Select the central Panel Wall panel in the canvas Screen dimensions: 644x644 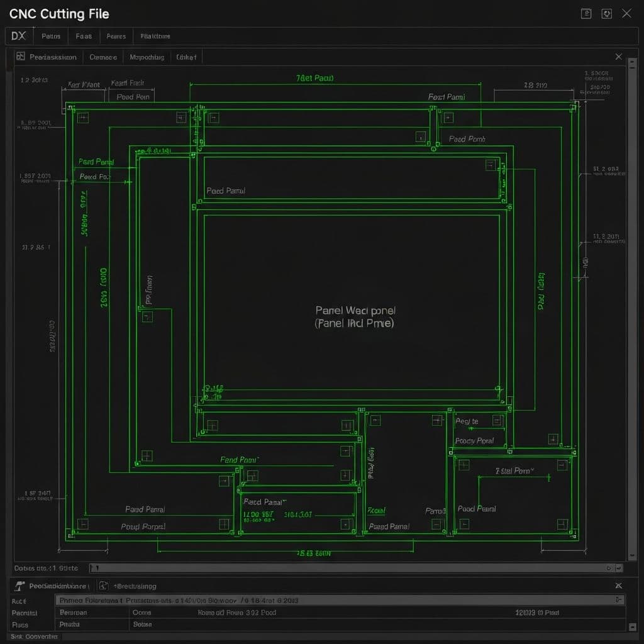(x=354, y=316)
